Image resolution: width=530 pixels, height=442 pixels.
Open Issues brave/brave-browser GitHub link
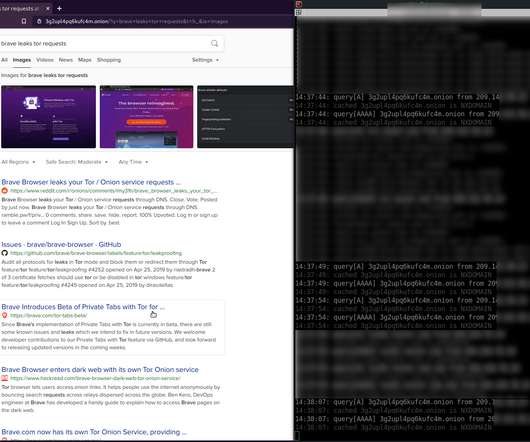pyautogui.click(x=61, y=244)
